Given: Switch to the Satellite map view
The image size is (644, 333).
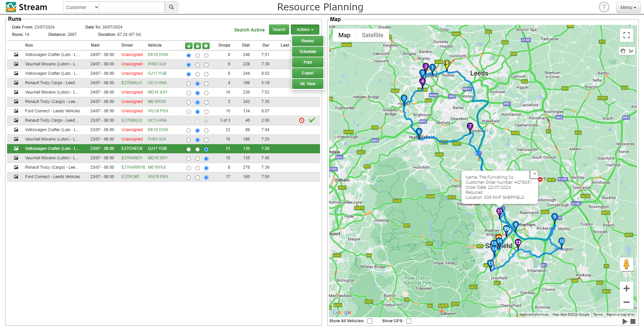Looking at the screenshot, I should [372, 35].
